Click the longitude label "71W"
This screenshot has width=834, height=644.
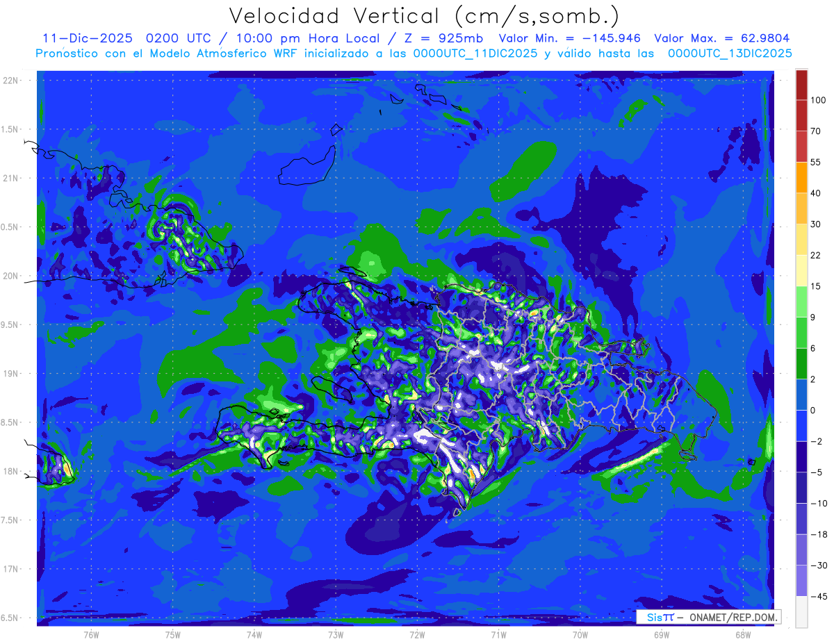[498, 634]
